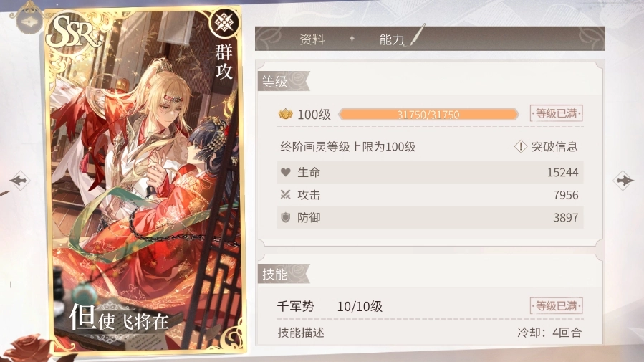This screenshot has height=362, width=644.
Task: Click the orange 31750/31750 experience bar
Action: [x=428, y=114]
